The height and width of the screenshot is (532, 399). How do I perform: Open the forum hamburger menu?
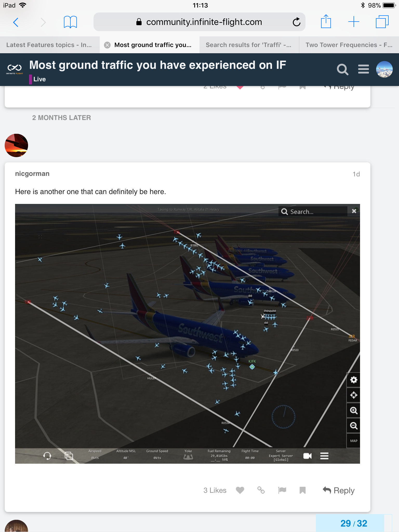pos(363,69)
